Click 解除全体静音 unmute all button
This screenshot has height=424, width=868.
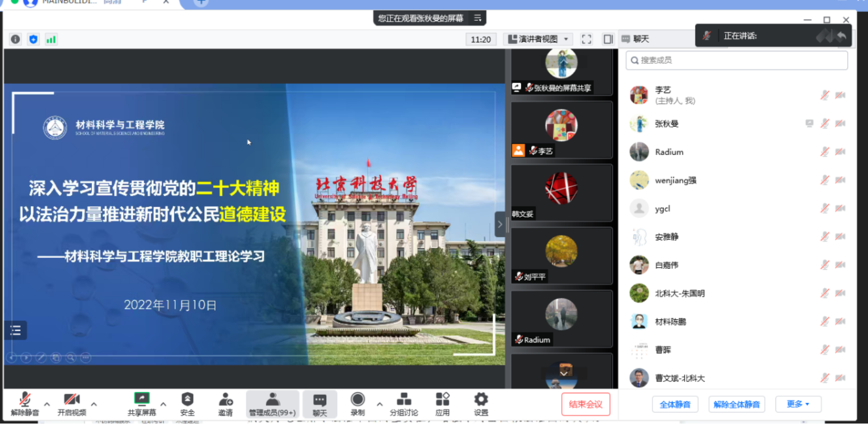[x=737, y=404]
